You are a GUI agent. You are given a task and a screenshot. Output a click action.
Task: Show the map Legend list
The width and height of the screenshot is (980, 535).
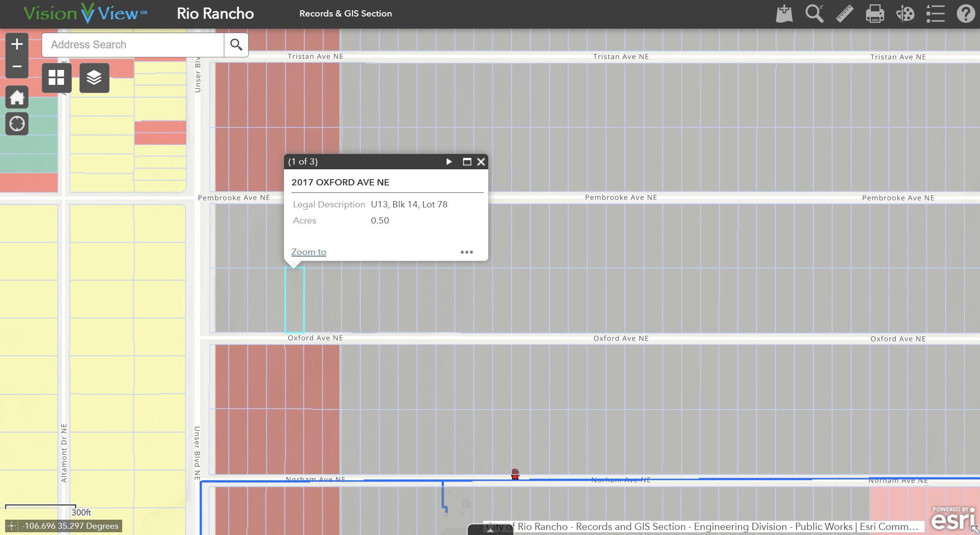[x=935, y=14]
